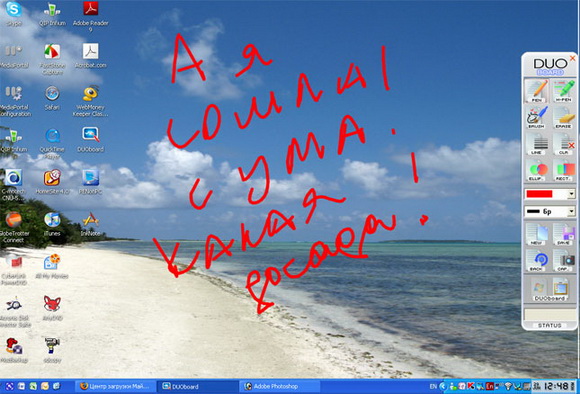Select the RECT rectangle shape tool

[563, 170]
